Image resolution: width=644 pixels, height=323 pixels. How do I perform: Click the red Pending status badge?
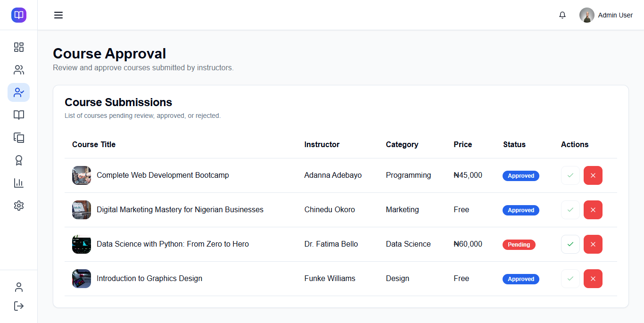519,245
